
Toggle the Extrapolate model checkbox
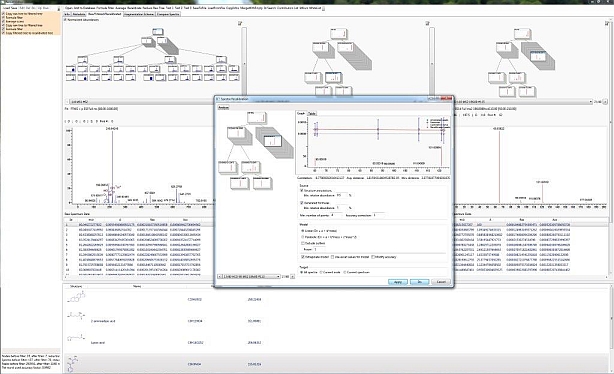pyautogui.click(x=303, y=257)
